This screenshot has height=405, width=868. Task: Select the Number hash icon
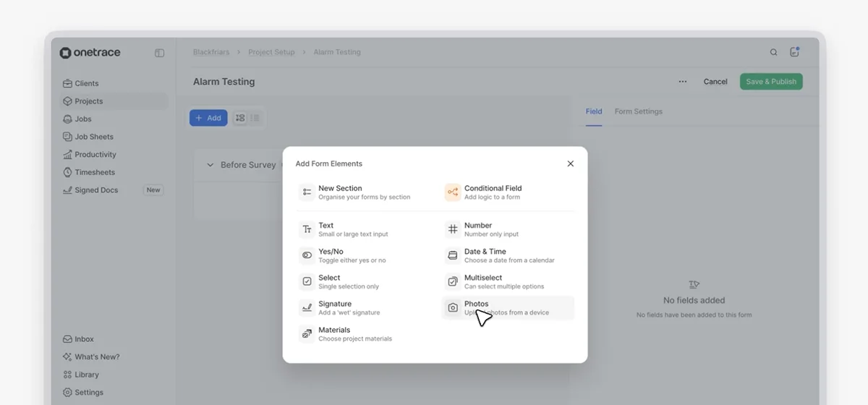point(453,229)
